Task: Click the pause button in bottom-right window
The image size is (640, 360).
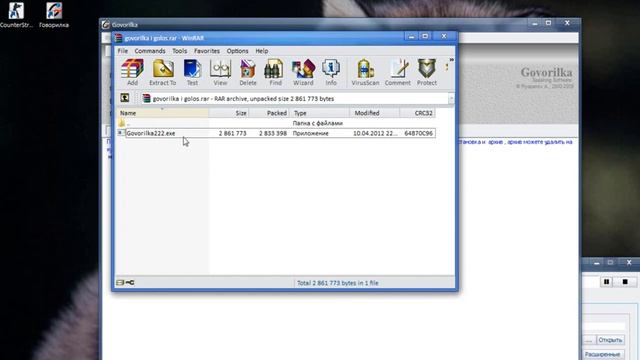Action: point(606,282)
